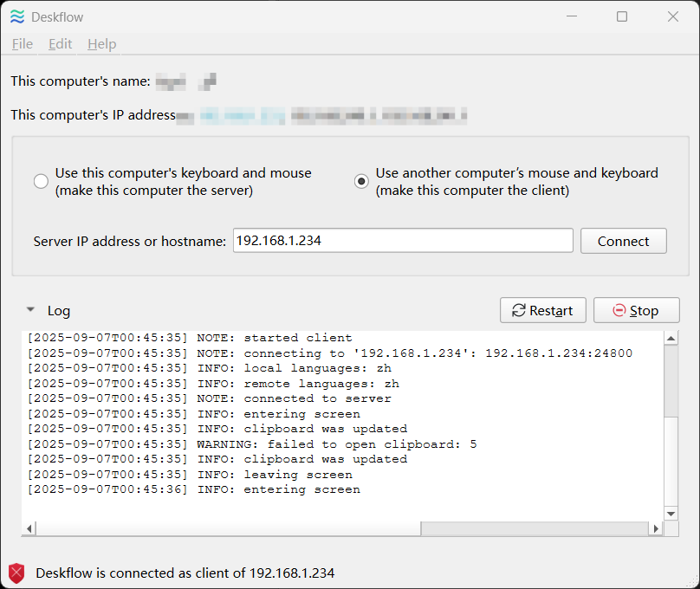Click the Server IP address input field
The image size is (700, 589).
point(403,241)
